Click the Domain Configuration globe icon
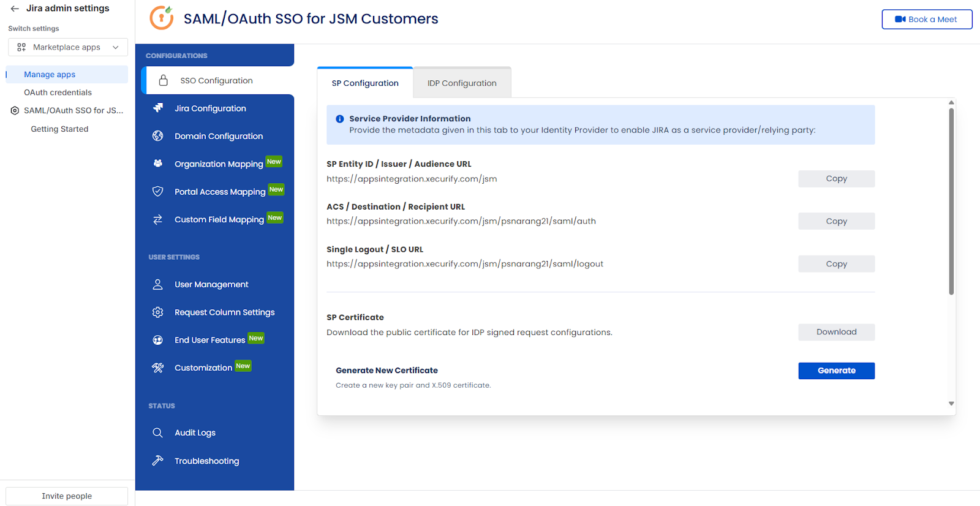980x506 pixels. point(158,136)
